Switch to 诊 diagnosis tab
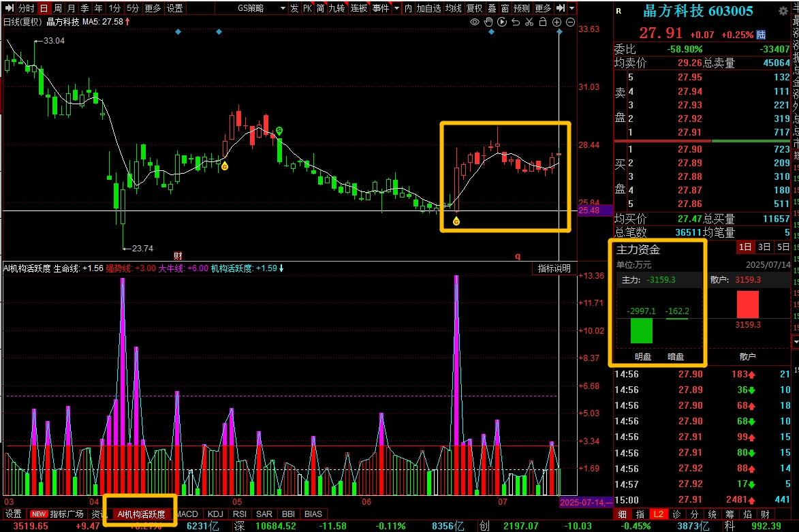The height and width of the screenshot is (532, 799). [x=676, y=514]
